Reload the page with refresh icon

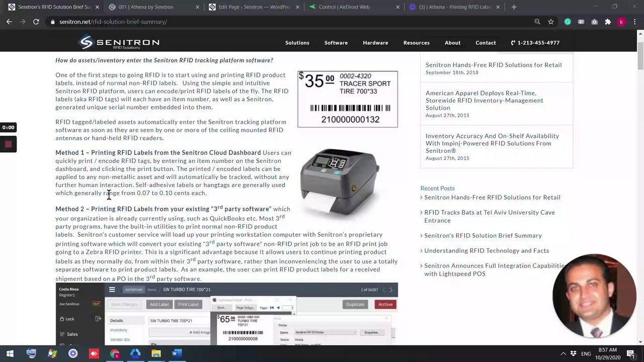point(36,22)
